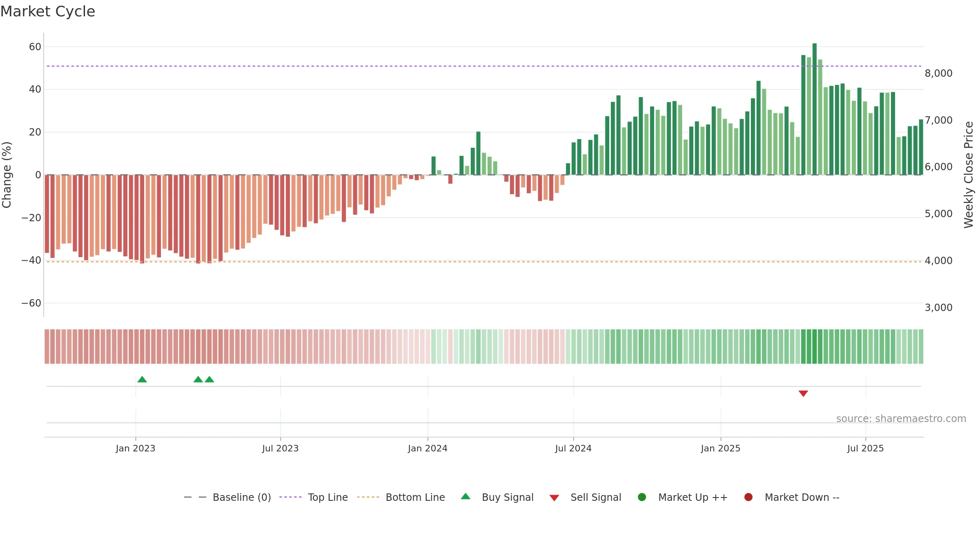
Task: Click the Jan 2025 x-axis label
Action: click(x=721, y=449)
